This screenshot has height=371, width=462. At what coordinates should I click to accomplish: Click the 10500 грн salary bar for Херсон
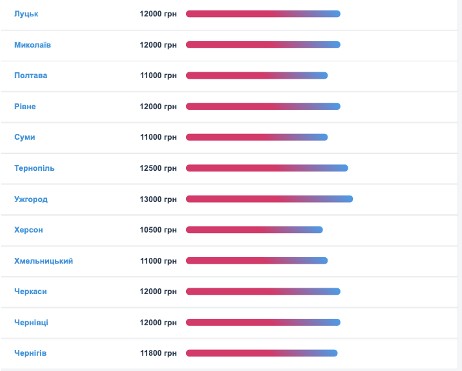click(x=254, y=230)
